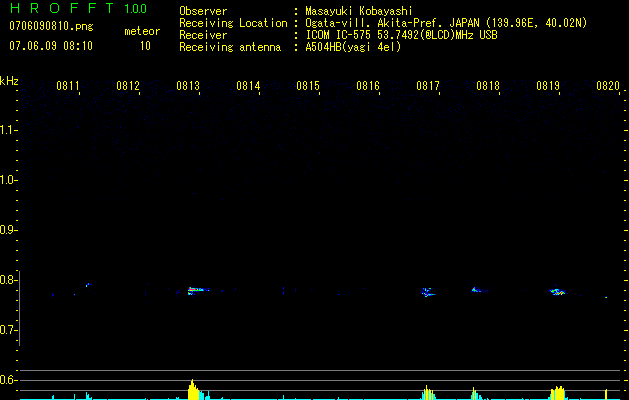Click the 0818 time axis marker
Image resolution: width=629 pixels, height=400 pixels.
(x=488, y=86)
